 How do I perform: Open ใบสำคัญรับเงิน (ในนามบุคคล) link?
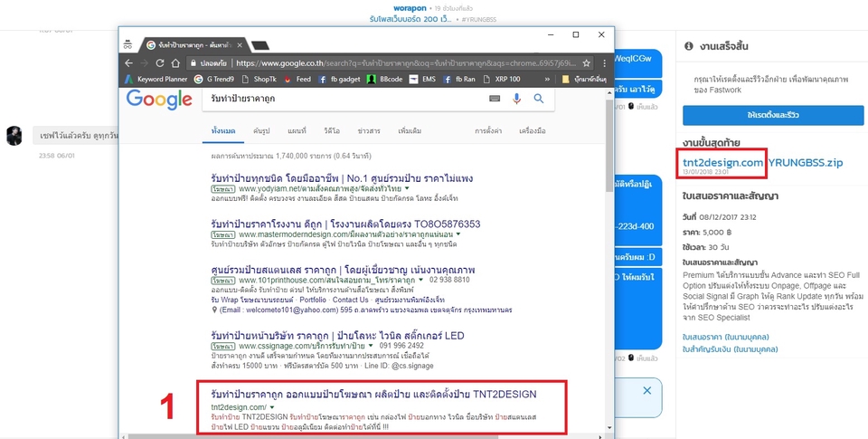pyautogui.click(x=731, y=349)
